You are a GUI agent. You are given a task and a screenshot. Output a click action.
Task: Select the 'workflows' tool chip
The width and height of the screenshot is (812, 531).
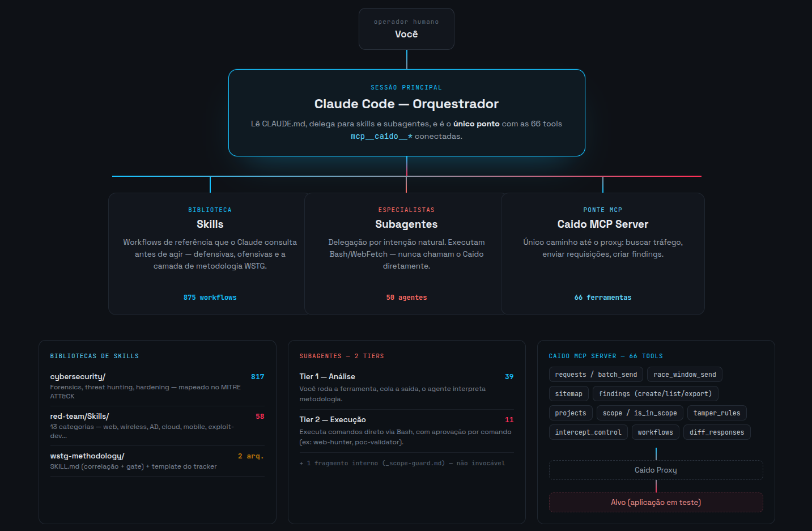[656, 432]
